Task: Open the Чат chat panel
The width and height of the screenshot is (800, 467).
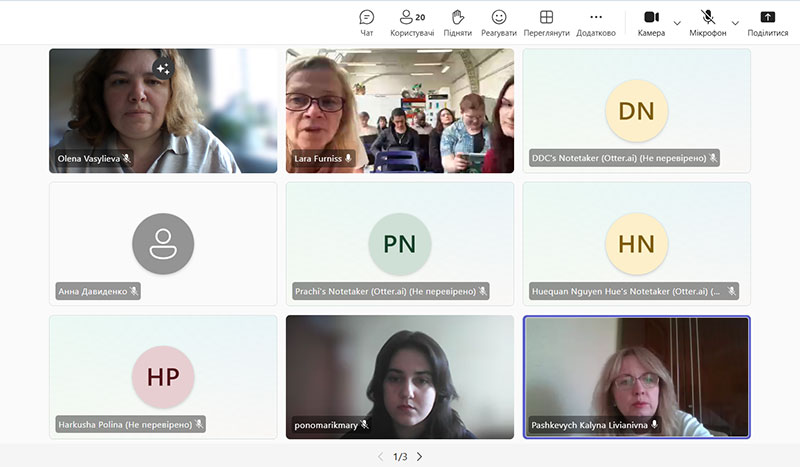Action: (366, 23)
